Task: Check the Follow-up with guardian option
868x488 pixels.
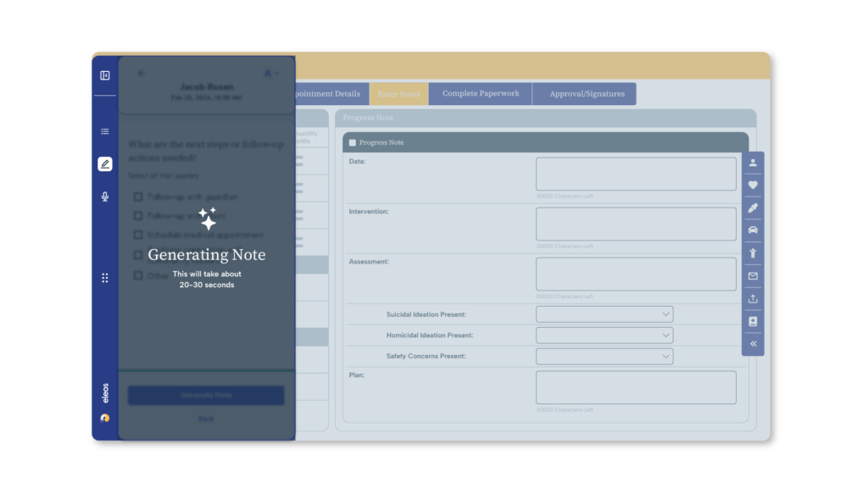Action: pos(137,196)
